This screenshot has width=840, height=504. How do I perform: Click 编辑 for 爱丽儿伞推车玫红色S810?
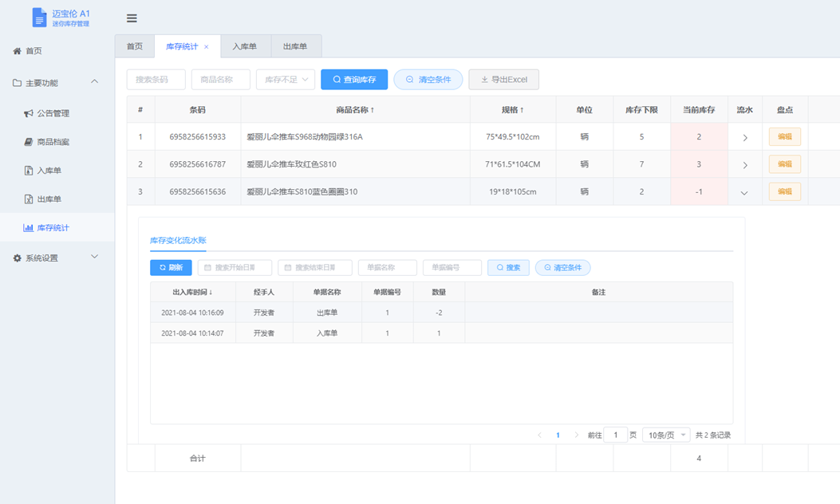pos(785,164)
